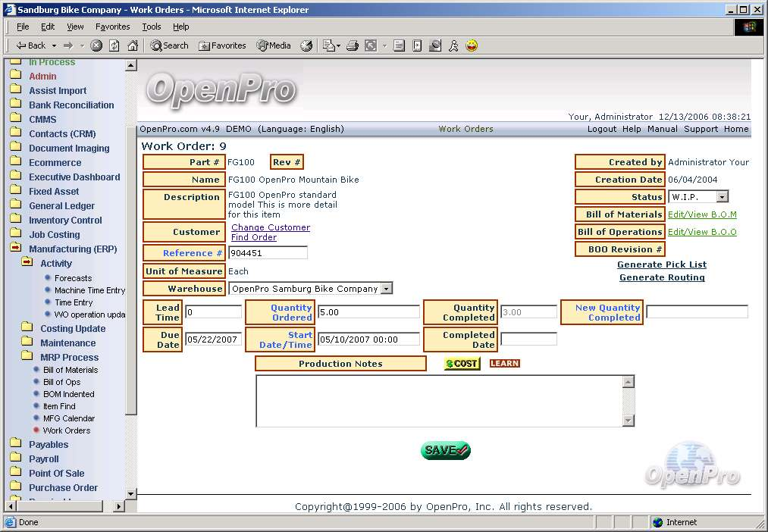Open the Tools menu
This screenshot has width=768, height=532.
coord(151,27)
